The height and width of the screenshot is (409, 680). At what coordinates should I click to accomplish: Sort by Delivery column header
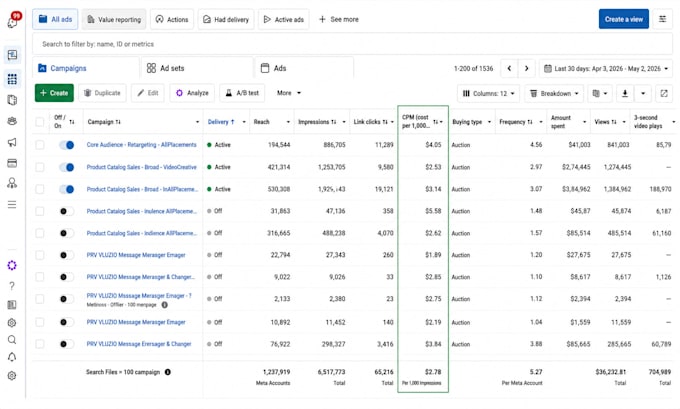[221, 122]
